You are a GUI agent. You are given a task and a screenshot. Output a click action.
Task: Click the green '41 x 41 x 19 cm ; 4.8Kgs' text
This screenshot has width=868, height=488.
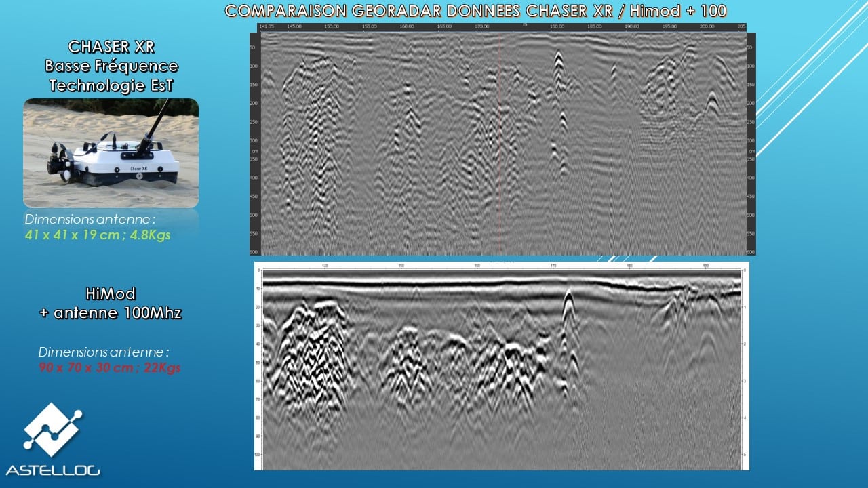(x=97, y=235)
